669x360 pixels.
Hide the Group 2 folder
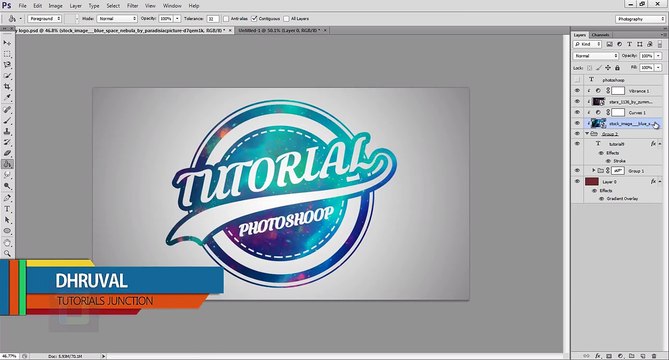click(577, 134)
